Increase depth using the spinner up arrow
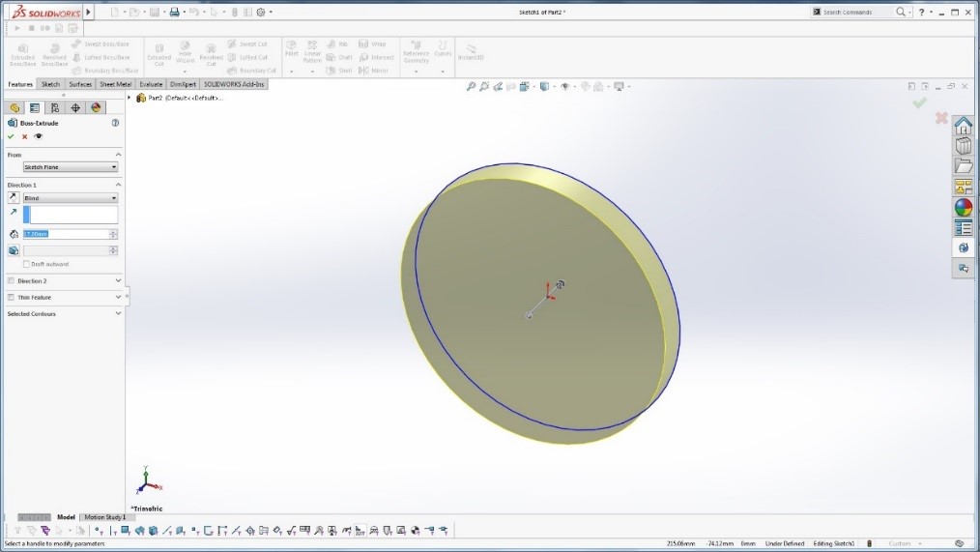Image resolution: width=980 pixels, height=552 pixels. [x=113, y=232]
